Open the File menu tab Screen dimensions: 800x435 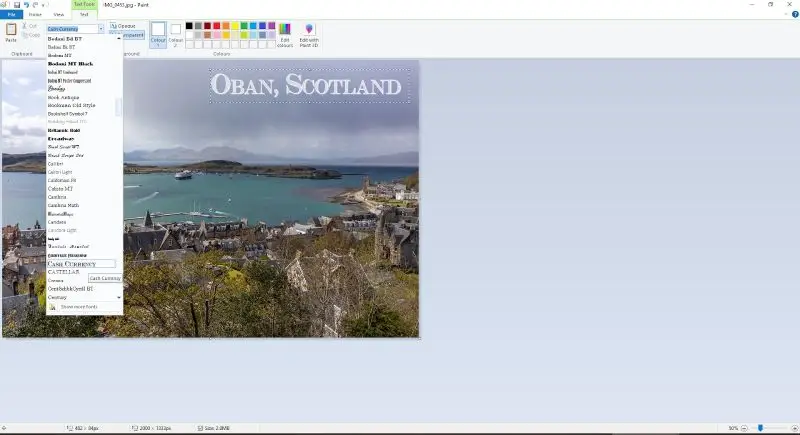click(11, 14)
